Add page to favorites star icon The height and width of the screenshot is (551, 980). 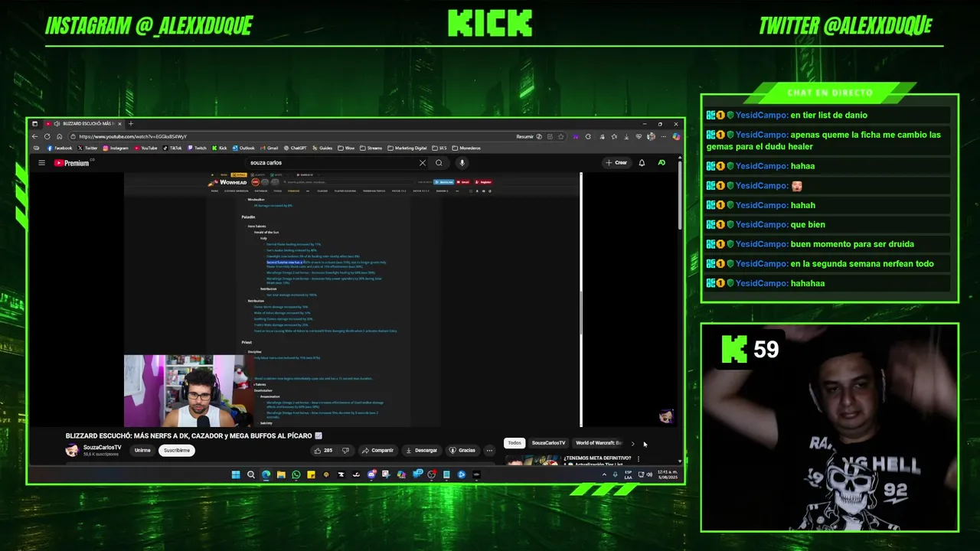pos(560,136)
